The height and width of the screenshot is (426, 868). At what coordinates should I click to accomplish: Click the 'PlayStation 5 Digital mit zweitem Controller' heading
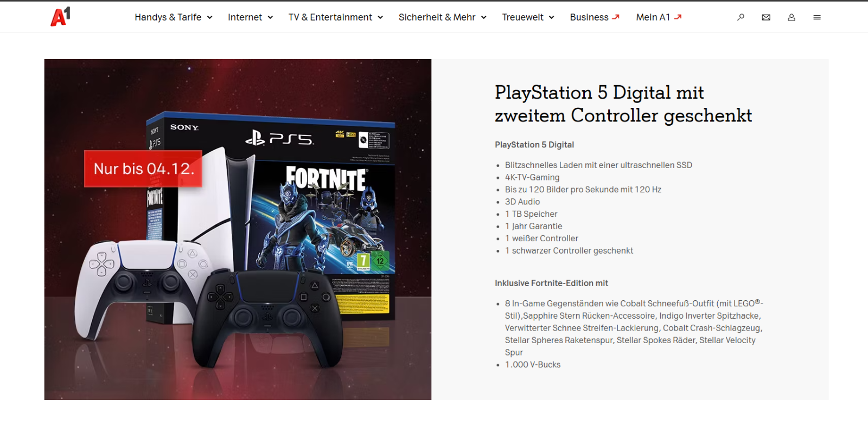[x=623, y=104]
